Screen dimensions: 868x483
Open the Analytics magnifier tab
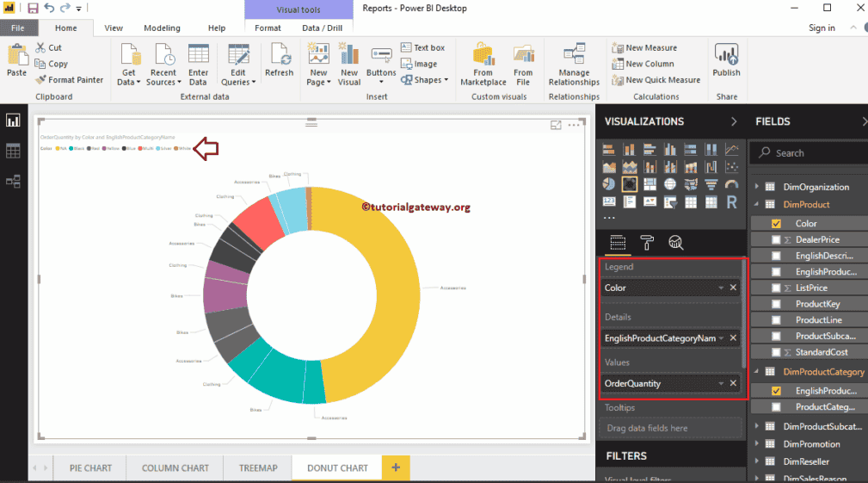click(x=676, y=243)
